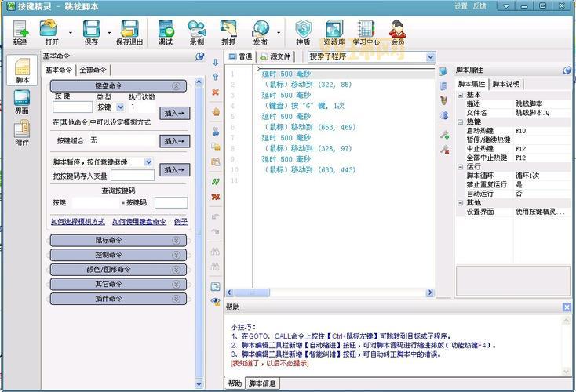
Task: Select the 抓抓 capture tool icon
Action: click(228, 32)
